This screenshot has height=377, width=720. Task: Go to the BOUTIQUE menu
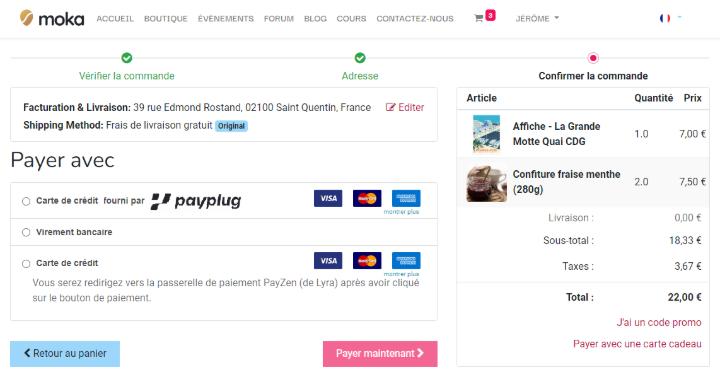[166, 18]
